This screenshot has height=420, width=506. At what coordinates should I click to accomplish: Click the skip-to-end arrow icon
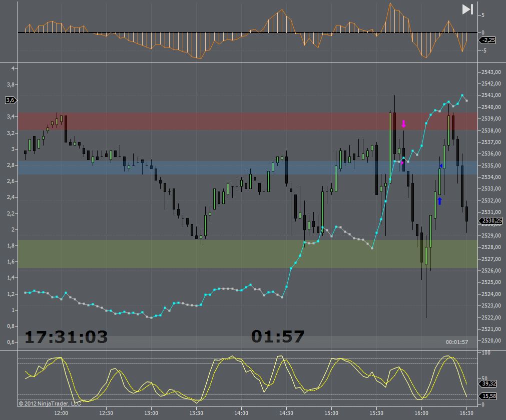click(x=467, y=9)
